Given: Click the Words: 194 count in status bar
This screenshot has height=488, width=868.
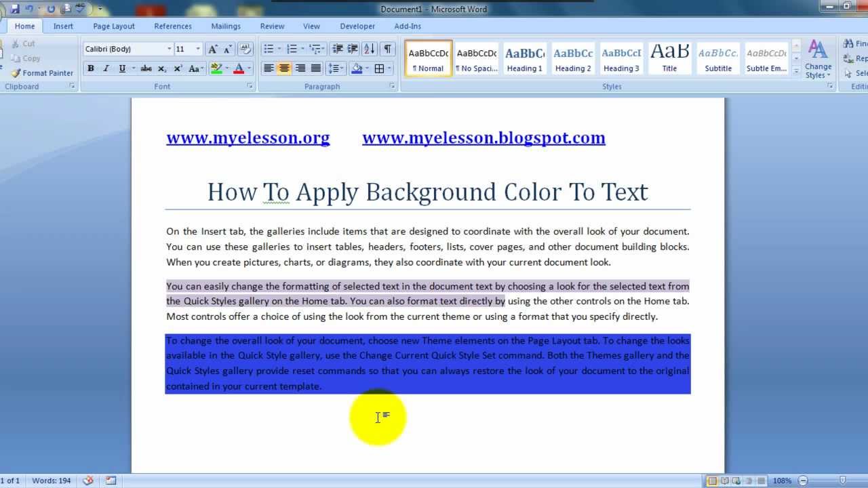Looking at the screenshot, I should pyautogui.click(x=52, y=481).
